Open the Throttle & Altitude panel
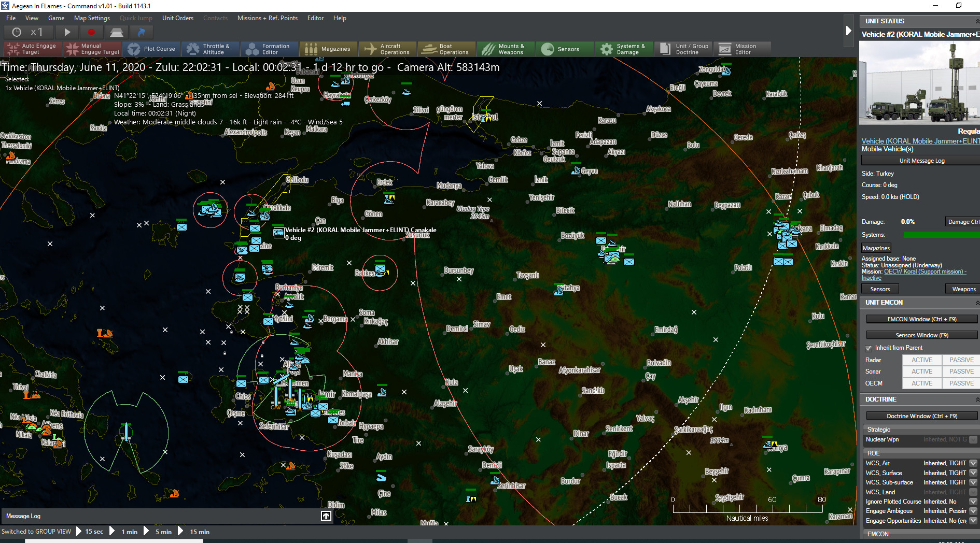Screen dimensions: 980x543 click(x=210, y=49)
